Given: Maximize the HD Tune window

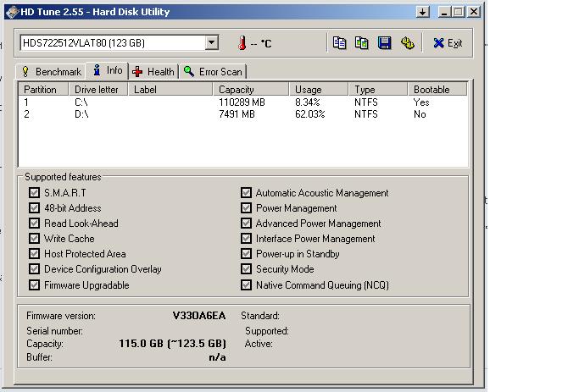Looking at the screenshot, I should (459, 12).
